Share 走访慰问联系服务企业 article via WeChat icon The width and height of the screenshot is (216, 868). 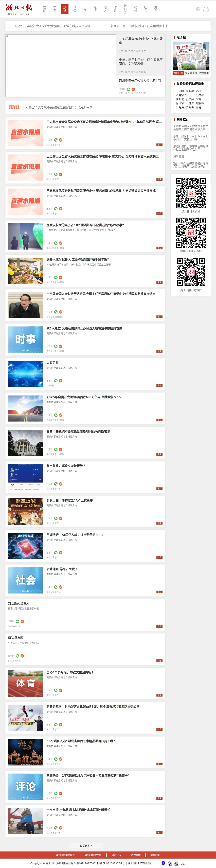pos(56,209)
